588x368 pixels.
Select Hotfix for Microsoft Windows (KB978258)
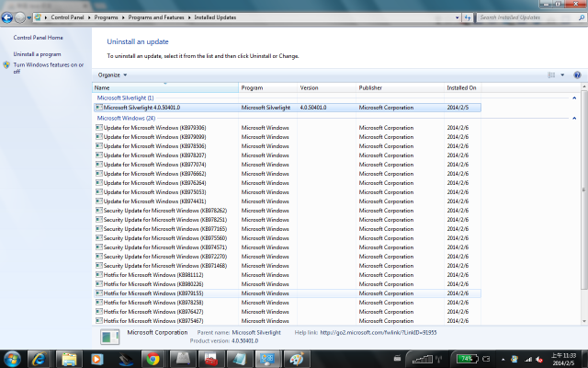coord(288,303)
